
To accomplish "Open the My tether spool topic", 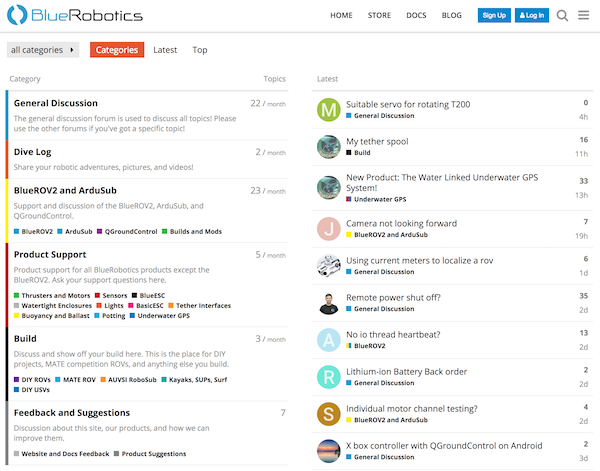I will pos(377,142).
